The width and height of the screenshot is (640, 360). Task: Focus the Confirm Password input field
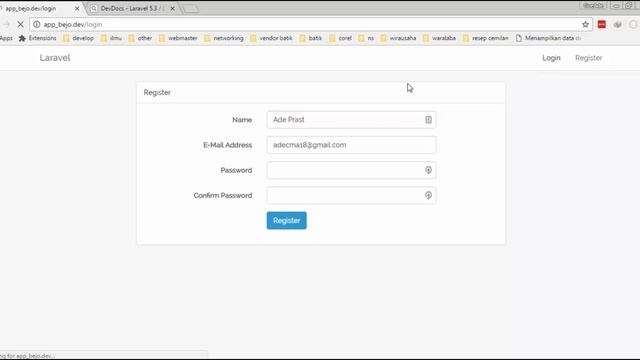tap(351, 195)
